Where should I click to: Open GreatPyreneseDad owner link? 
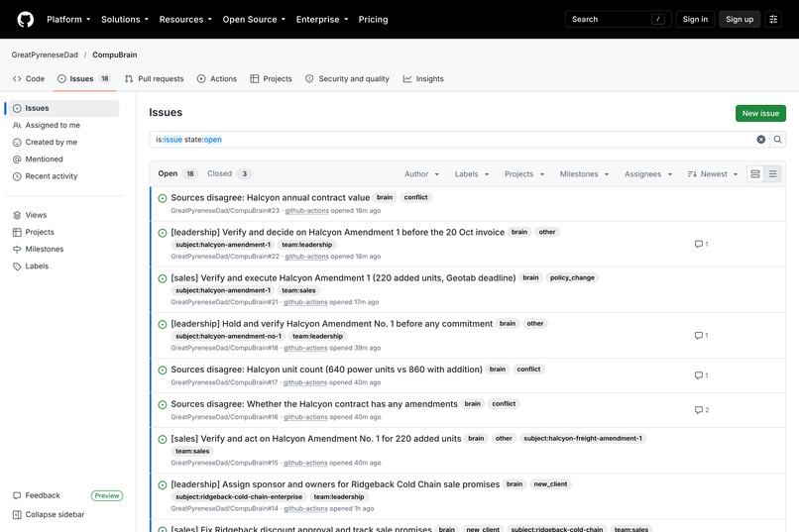click(45, 54)
